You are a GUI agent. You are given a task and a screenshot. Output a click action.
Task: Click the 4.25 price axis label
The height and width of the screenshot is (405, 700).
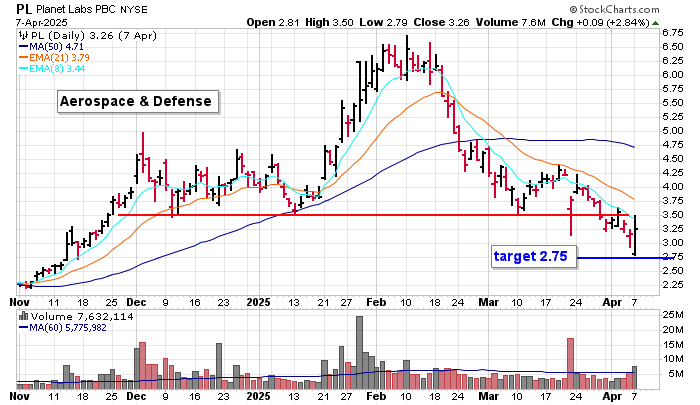[x=673, y=173]
